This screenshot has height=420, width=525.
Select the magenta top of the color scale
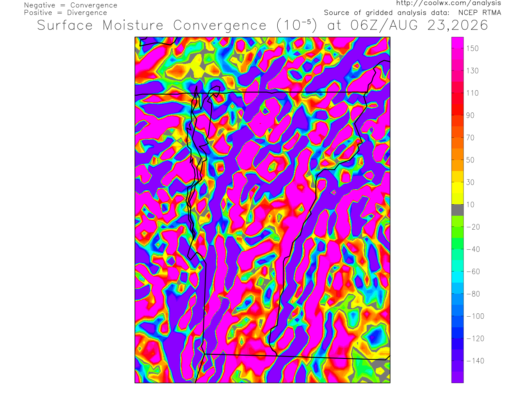tap(457, 43)
